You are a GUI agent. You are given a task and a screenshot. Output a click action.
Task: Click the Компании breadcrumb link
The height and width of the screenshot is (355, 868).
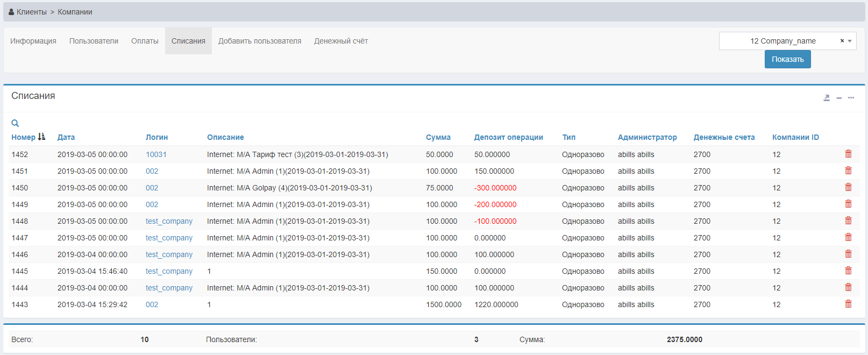click(75, 12)
